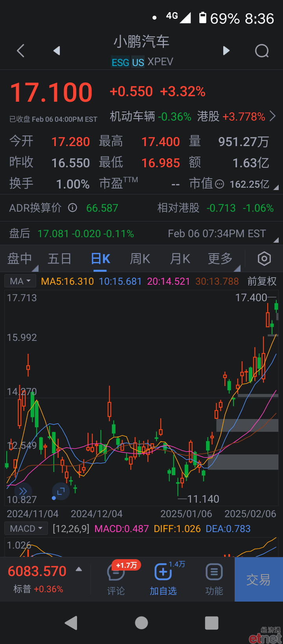283x644 pixels.
Task: Tap 港股 +3.778% link
Action: (231, 117)
